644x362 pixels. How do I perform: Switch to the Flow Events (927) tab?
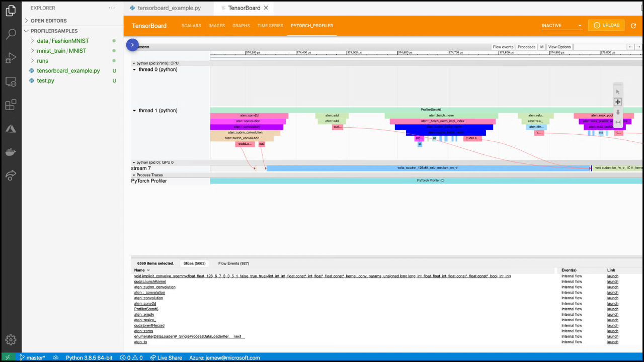click(233, 263)
